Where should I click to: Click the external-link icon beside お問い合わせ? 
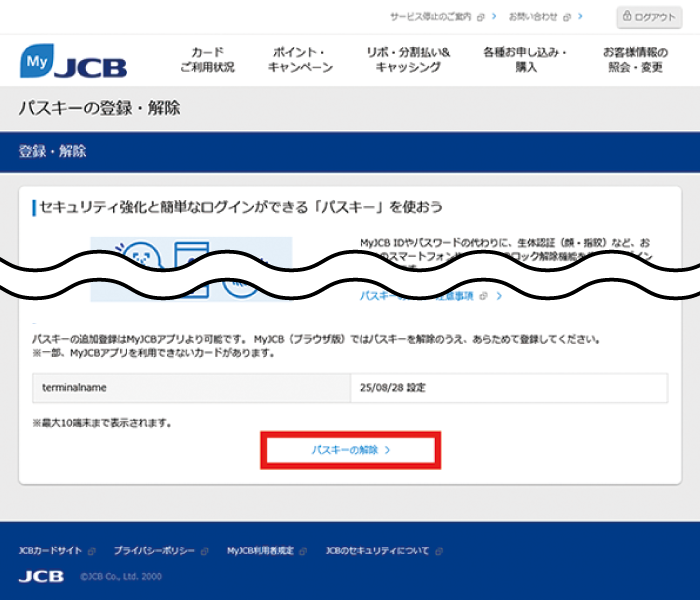click(x=566, y=17)
